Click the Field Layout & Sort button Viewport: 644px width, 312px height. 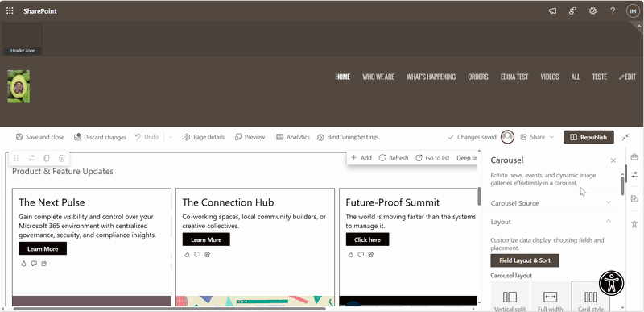(x=525, y=260)
